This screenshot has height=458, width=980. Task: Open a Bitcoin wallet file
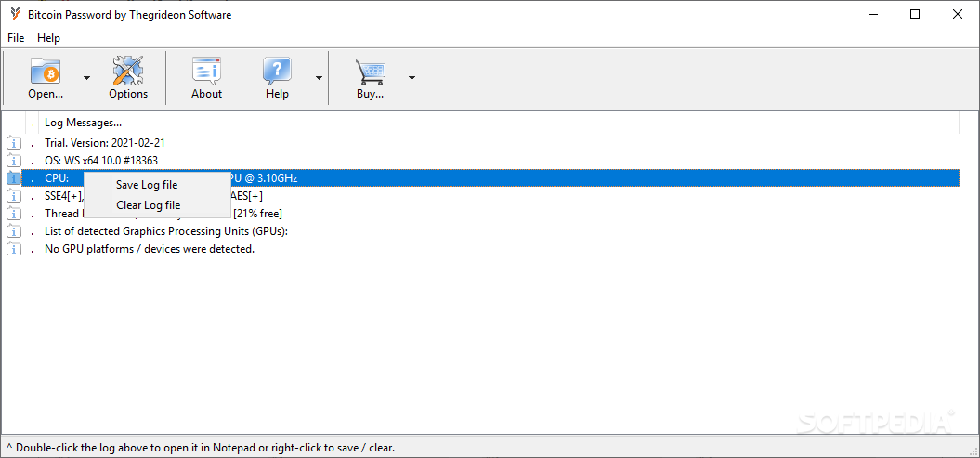46,78
